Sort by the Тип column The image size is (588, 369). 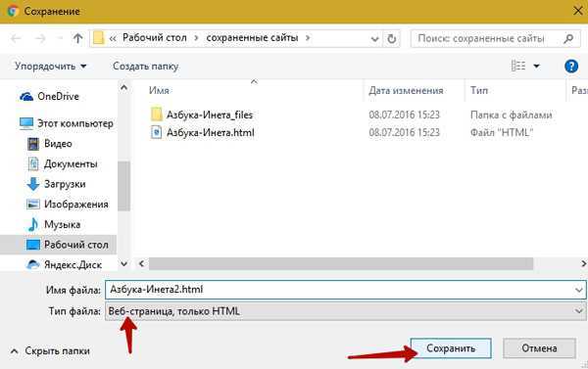(x=479, y=90)
